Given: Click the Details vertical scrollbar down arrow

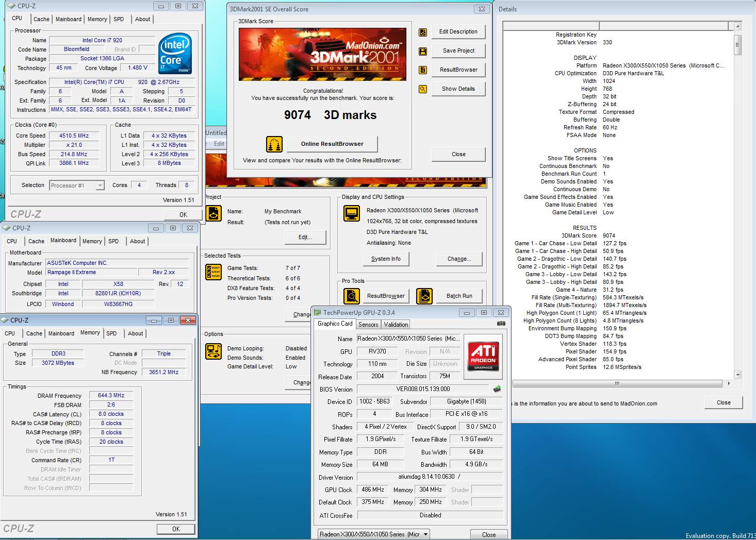Looking at the screenshot, I should [x=738, y=375].
